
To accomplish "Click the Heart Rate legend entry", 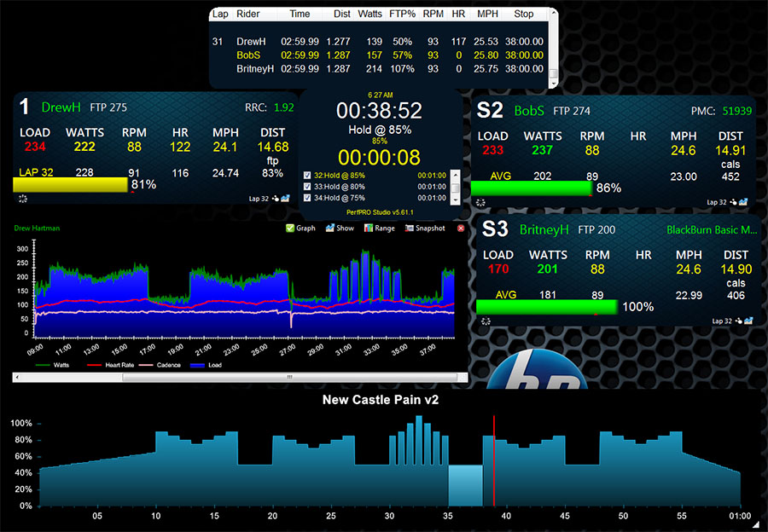I will 110,365.
